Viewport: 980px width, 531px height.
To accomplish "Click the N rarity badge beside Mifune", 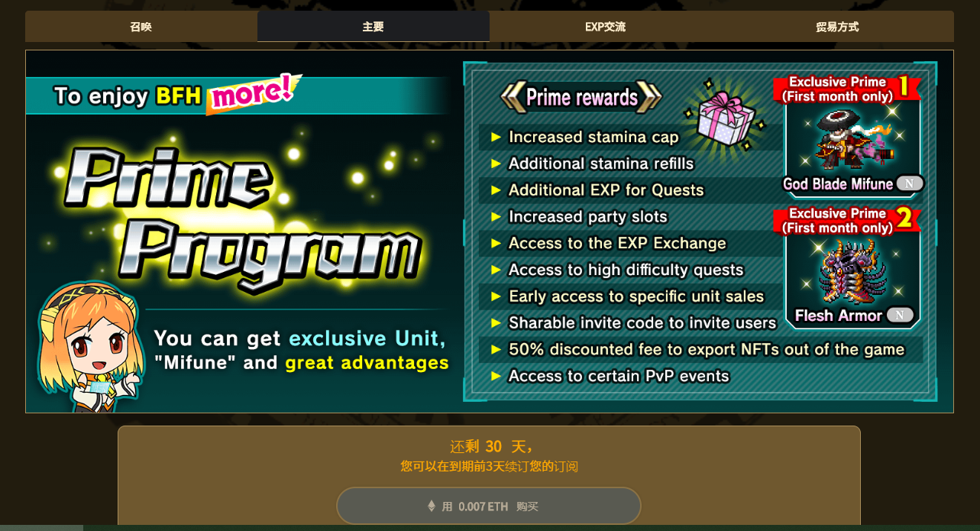I will [909, 183].
